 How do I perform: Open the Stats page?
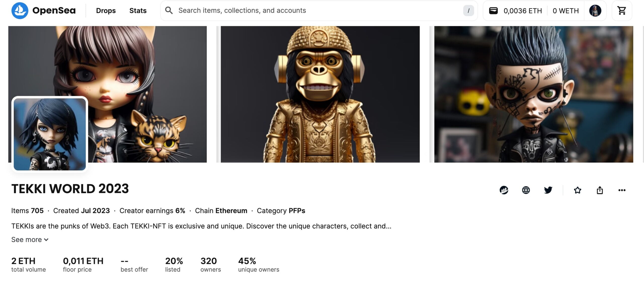pos(138,11)
